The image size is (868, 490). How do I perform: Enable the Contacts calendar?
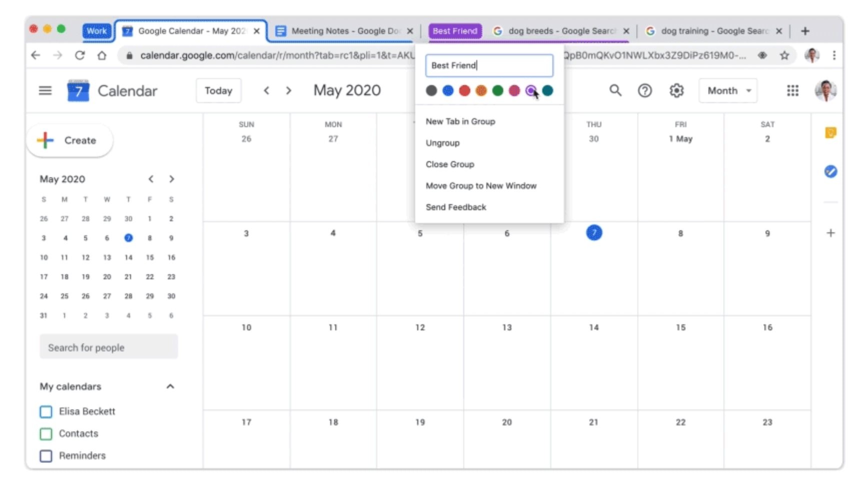(46, 433)
